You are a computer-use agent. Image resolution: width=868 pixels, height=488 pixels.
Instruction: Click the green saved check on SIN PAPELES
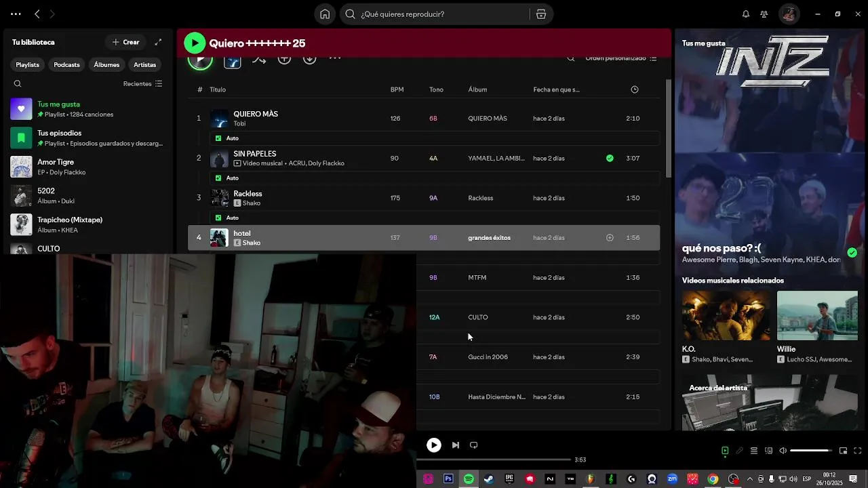(610, 159)
